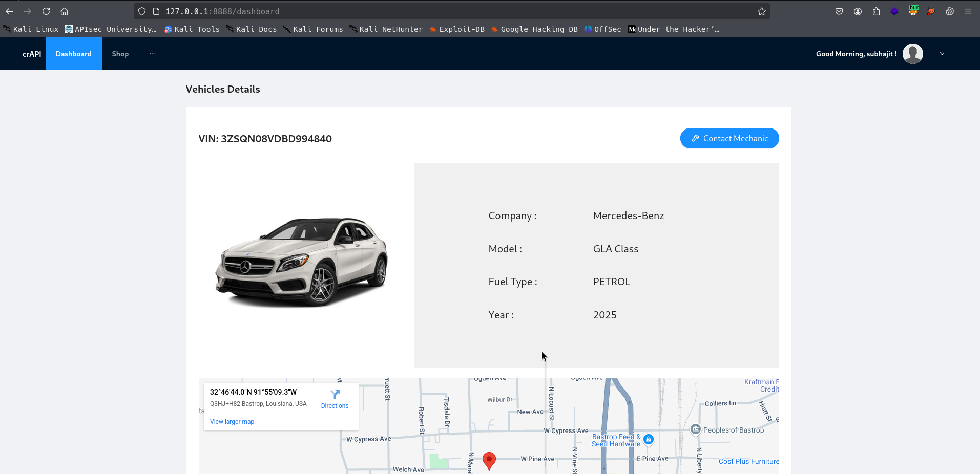
Task: Click the VIN 3ZSQN08VDBD994840 heading
Action: click(x=265, y=139)
